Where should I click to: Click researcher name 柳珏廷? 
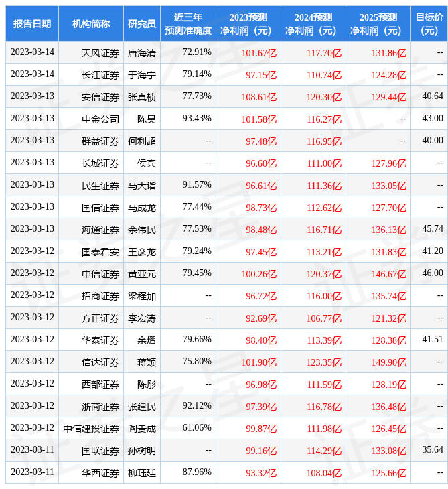pyautogui.click(x=142, y=473)
